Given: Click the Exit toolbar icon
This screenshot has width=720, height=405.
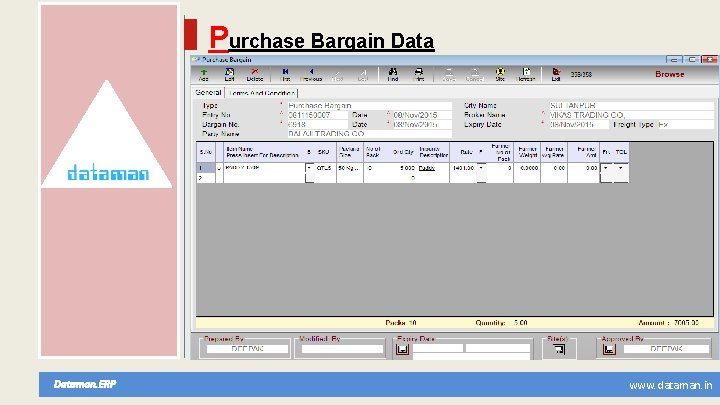Looking at the screenshot, I should (x=556, y=74).
